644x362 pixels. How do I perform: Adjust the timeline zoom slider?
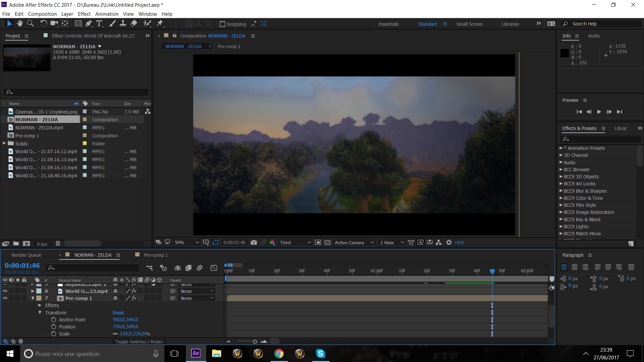[x=255, y=342]
